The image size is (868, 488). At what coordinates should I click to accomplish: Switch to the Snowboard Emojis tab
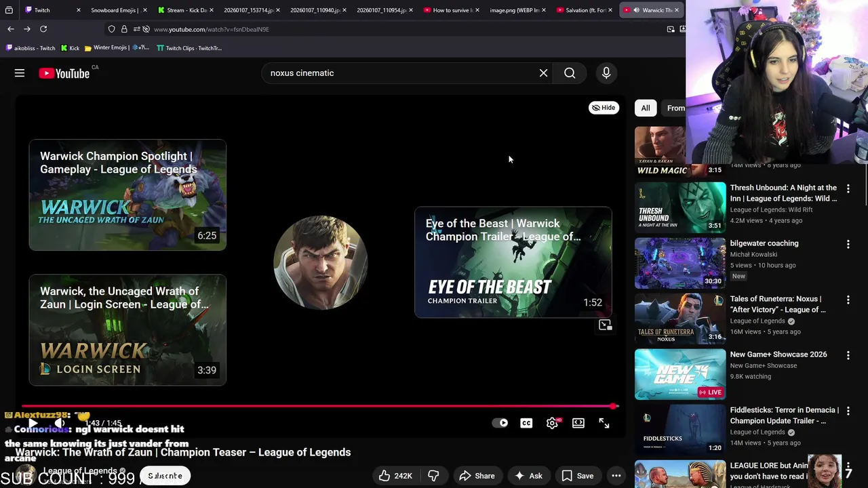tap(115, 10)
